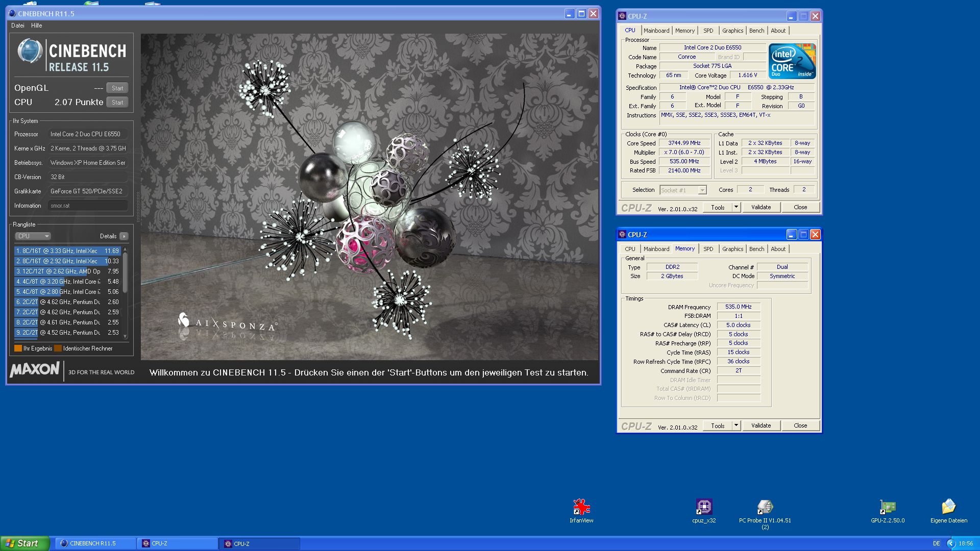Viewport: 980px width, 551px height.
Task: Expand Tools dropdown arrow in lower CPU-Z
Action: 736,425
